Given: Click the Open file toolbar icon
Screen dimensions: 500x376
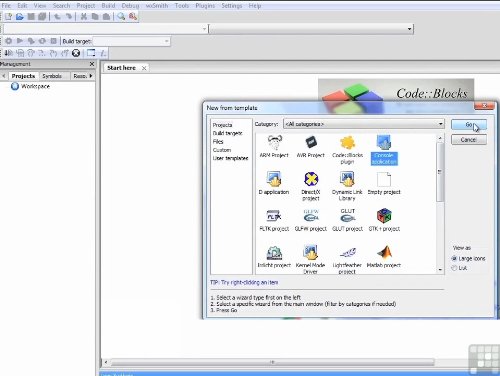Looking at the screenshot, I should coord(20,16).
